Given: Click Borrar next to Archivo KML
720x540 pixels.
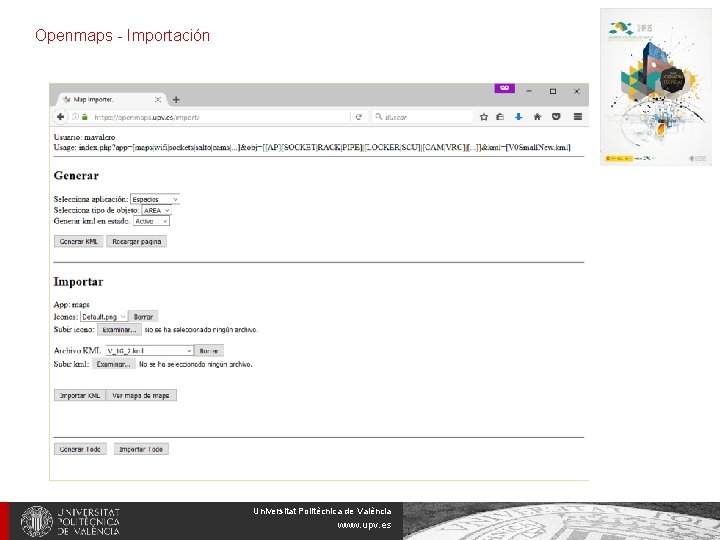Looking at the screenshot, I should [209, 351].
